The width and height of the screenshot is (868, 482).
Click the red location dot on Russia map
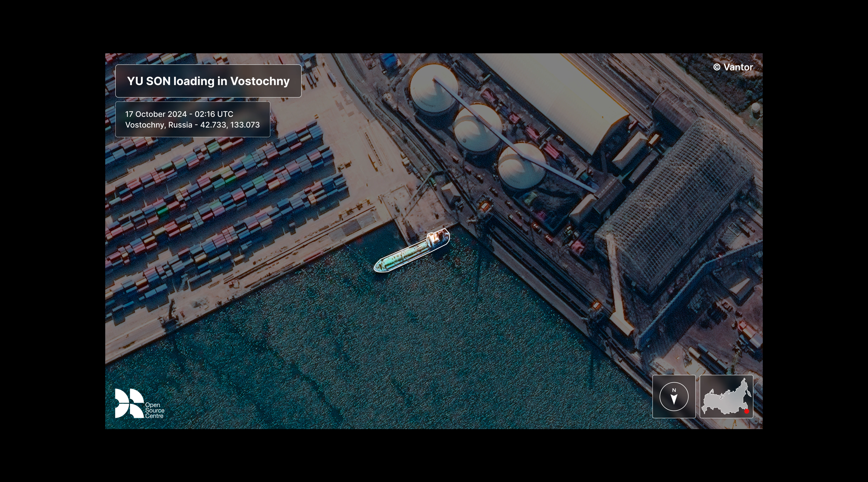[x=746, y=411]
